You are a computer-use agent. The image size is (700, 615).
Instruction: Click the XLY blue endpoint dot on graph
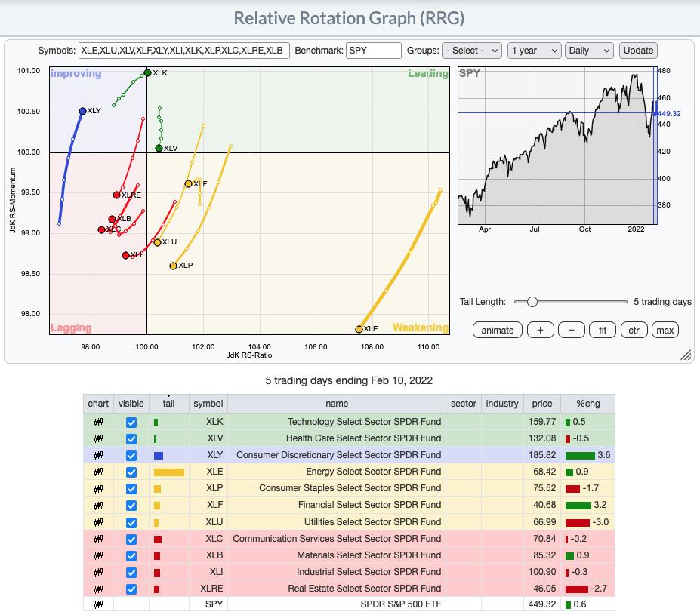pos(82,111)
